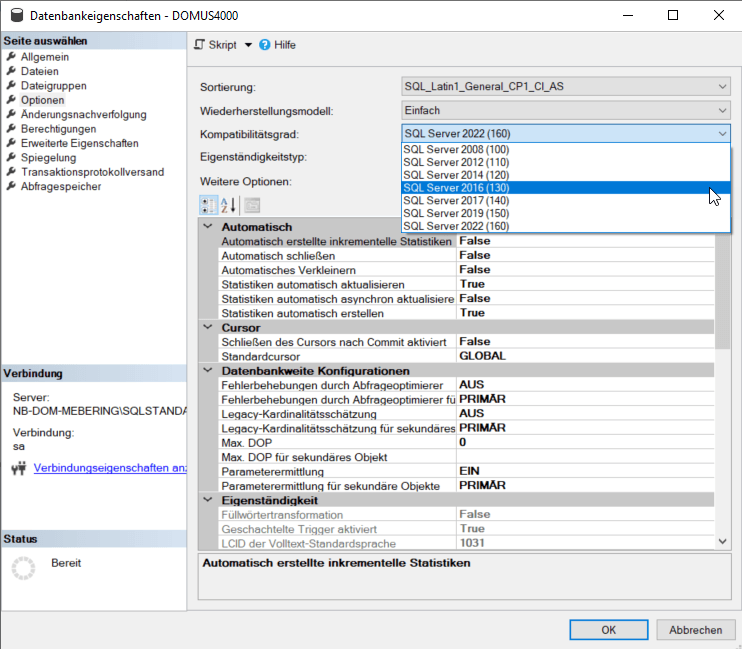The width and height of the screenshot is (742, 649).
Task: Select Standardcursor value GLOBAL
Action: (x=585, y=356)
